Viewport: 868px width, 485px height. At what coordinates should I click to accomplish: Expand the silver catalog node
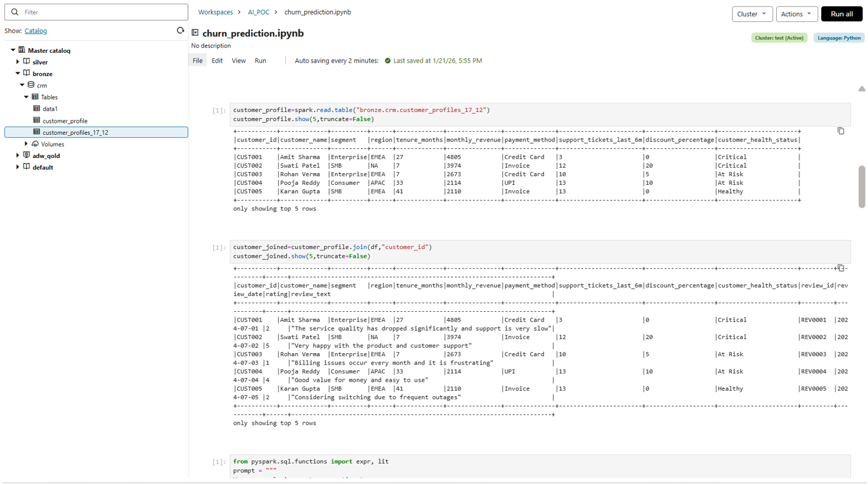pos(18,62)
